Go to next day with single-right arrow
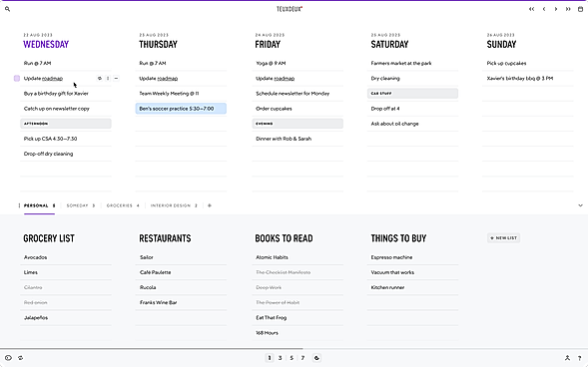 click(x=556, y=9)
